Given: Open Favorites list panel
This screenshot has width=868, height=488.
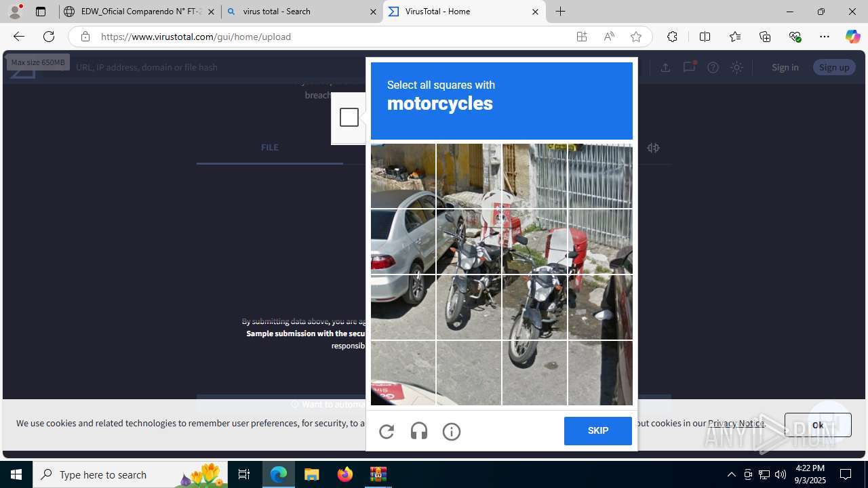Looking at the screenshot, I should pos(735,37).
